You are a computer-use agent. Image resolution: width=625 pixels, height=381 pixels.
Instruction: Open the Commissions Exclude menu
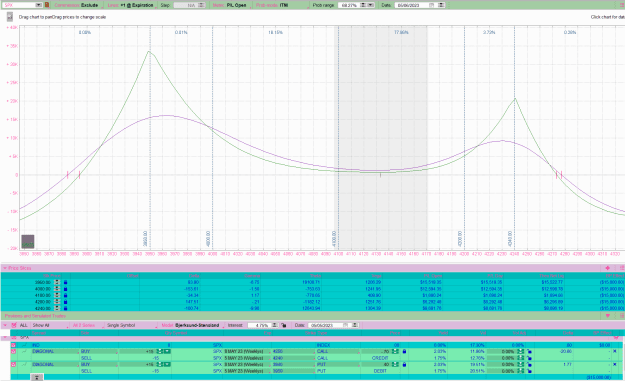[x=77, y=5]
